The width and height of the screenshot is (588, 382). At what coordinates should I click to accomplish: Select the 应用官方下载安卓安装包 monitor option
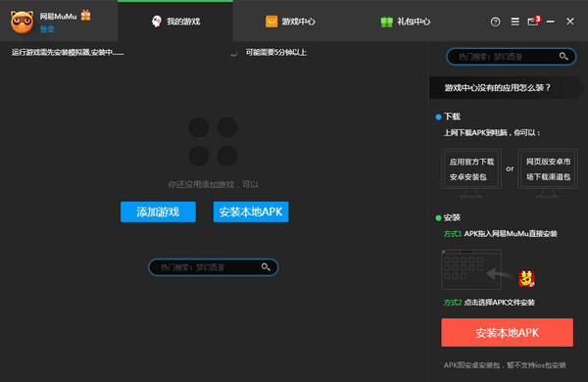(x=471, y=173)
